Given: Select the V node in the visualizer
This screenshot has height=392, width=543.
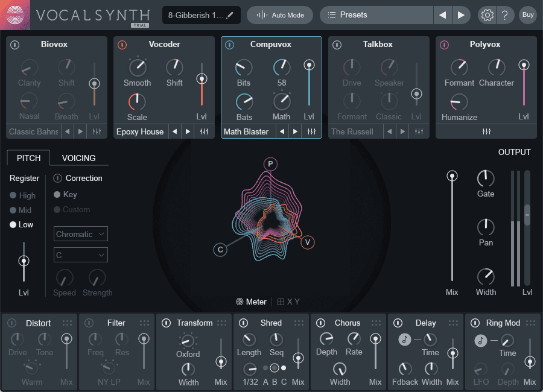Looking at the screenshot, I should point(308,242).
